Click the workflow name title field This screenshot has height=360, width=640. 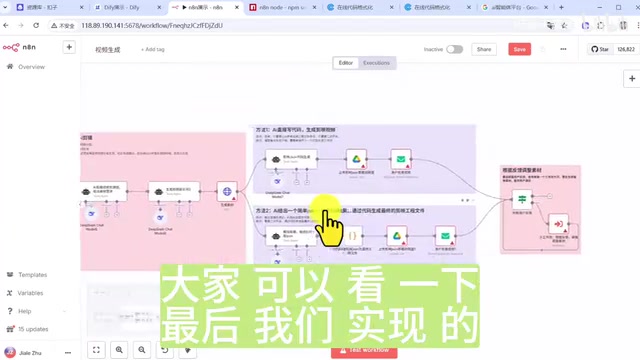point(108,49)
